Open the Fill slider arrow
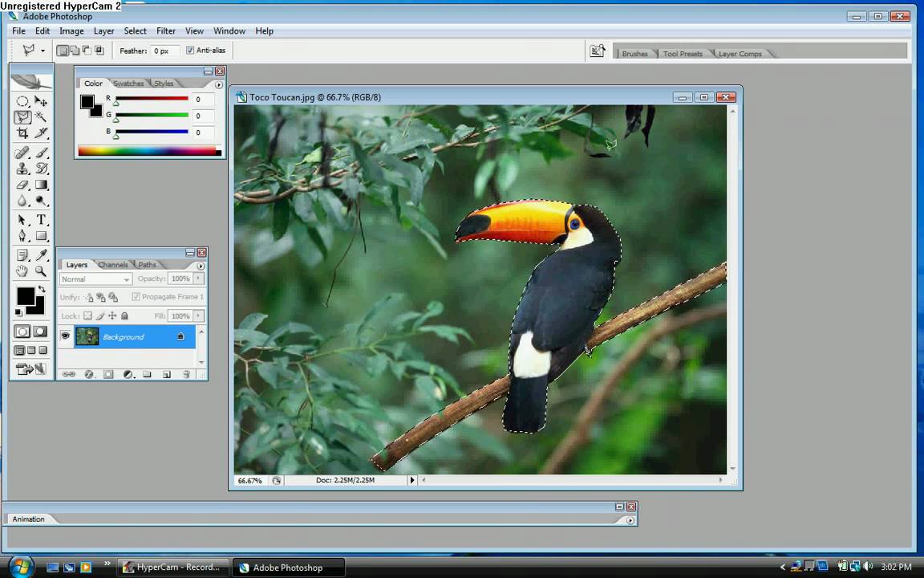 pyautogui.click(x=199, y=316)
